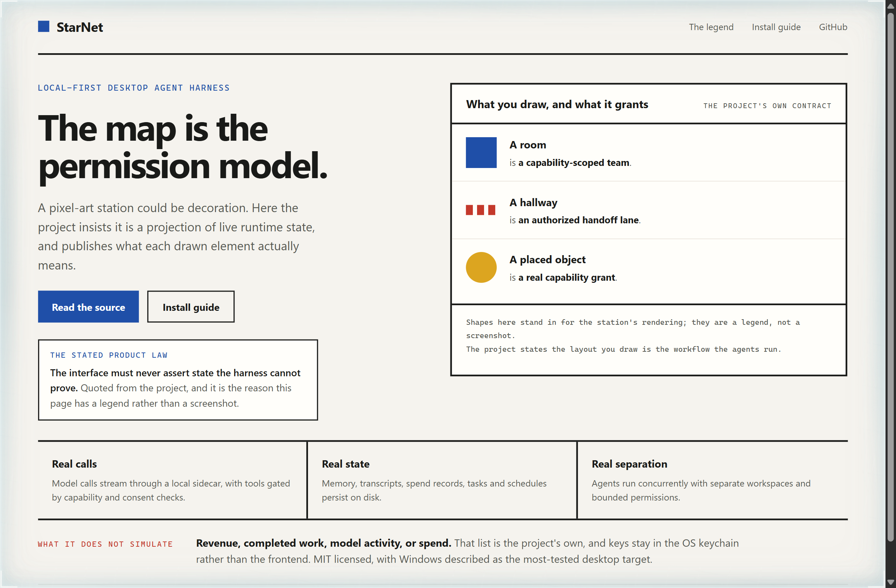The width and height of the screenshot is (896, 588).
Task: Click the scrollbar down arrow
Action: [890, 582]
